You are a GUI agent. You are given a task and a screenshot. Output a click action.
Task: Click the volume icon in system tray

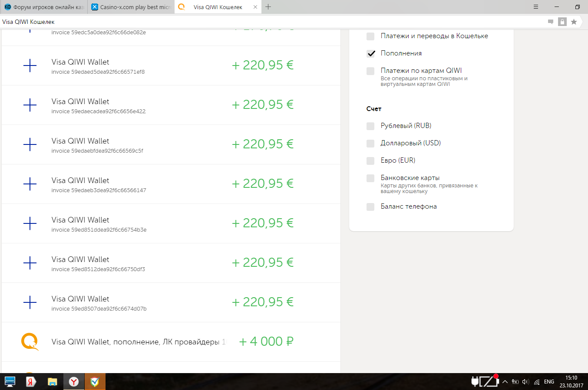[x=525, y=382]
